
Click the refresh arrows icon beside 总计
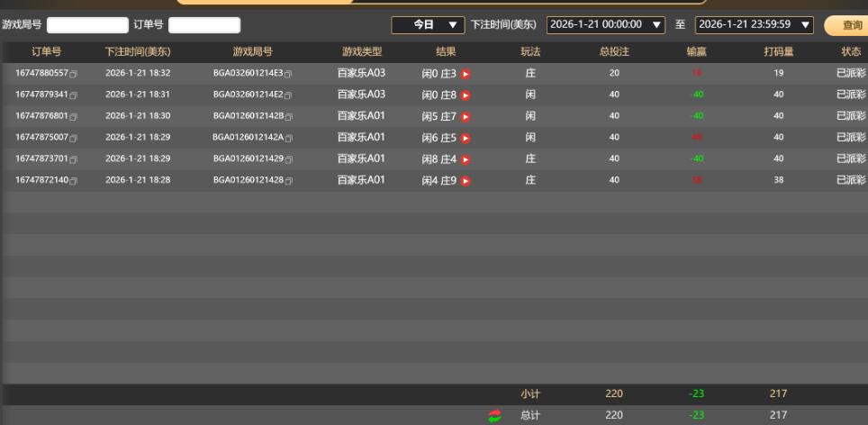click(x=494, y=415)
